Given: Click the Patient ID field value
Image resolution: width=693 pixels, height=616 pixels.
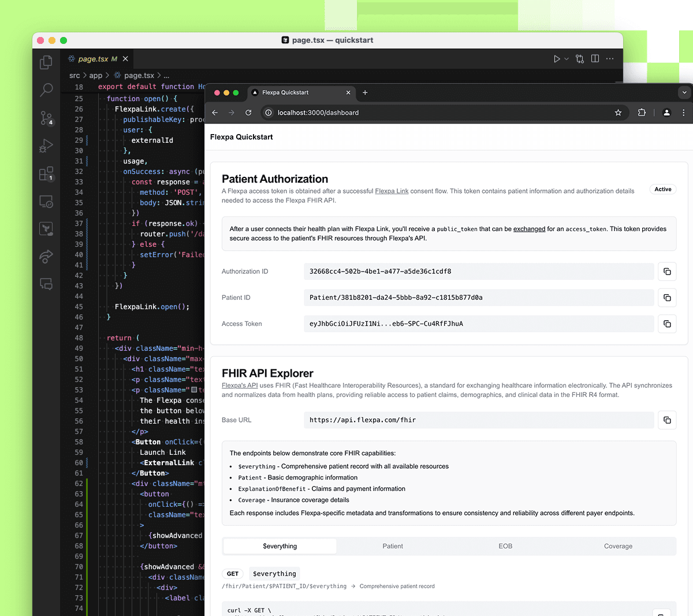Looking at the screenshot, I should (479, 298).
